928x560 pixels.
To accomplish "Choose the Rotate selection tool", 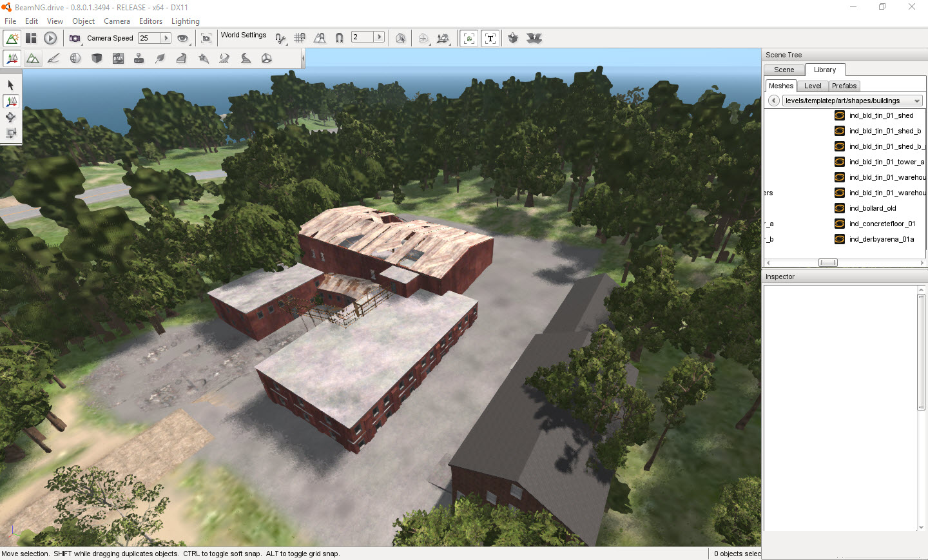I will pos(11,117).
